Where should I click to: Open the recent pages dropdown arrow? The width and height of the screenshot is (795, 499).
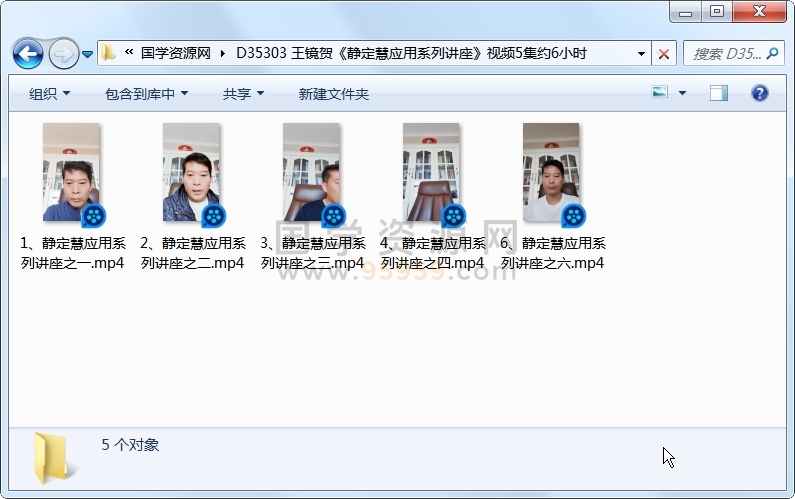(x=87, y=54)
